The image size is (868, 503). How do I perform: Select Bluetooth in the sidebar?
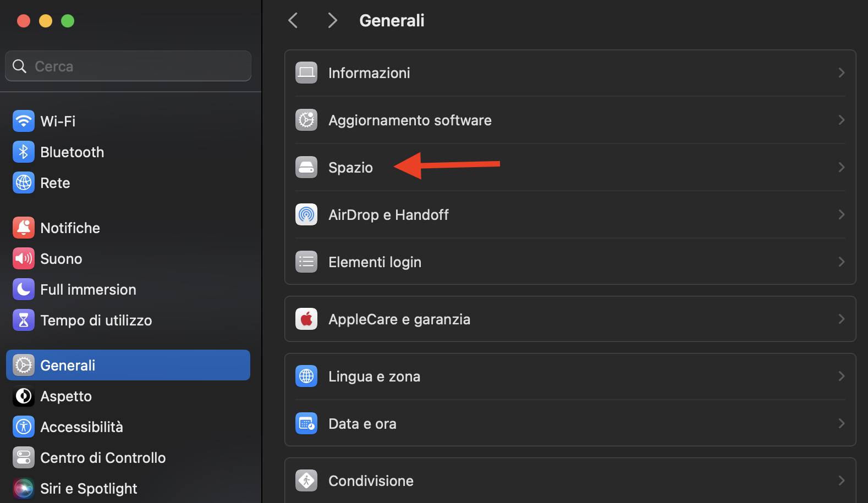tap(128, 152)
